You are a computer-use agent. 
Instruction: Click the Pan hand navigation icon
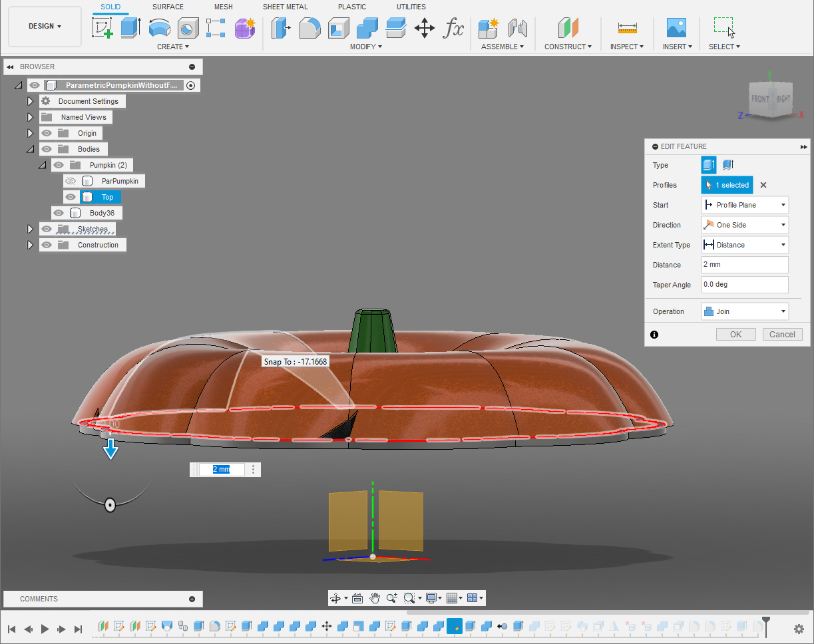(374, 598)
